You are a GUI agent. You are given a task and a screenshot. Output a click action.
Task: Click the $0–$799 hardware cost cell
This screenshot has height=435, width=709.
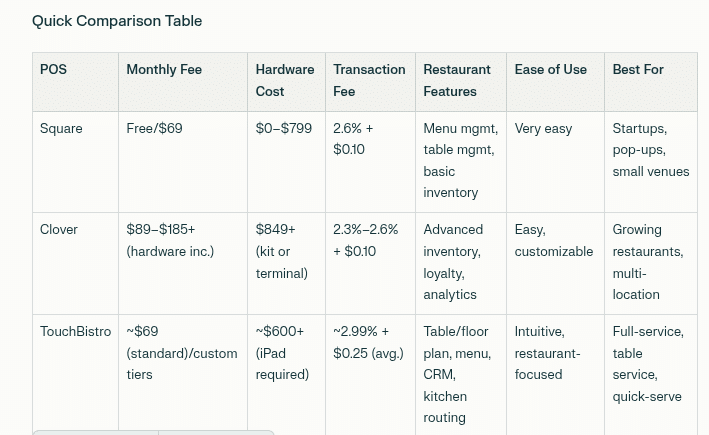pos(287,162)
